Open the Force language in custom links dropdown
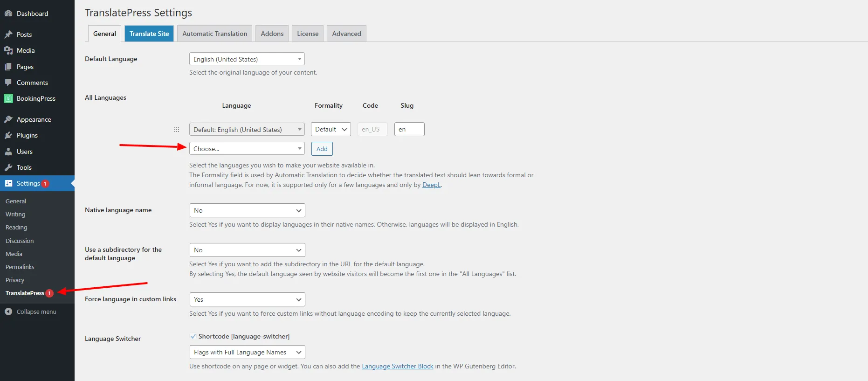 248,299
